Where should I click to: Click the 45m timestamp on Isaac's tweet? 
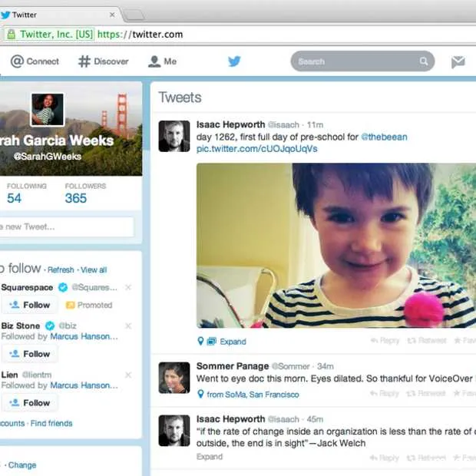click(315, 419)
